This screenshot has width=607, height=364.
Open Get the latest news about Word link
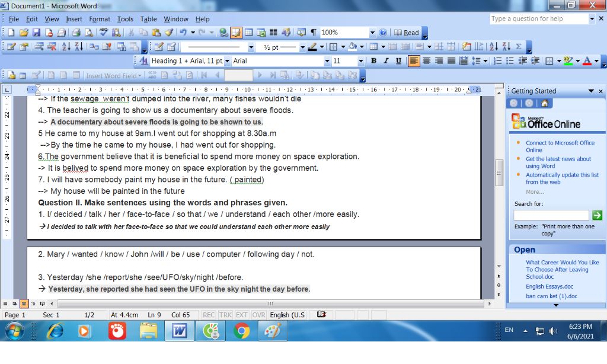pos(558,162)
